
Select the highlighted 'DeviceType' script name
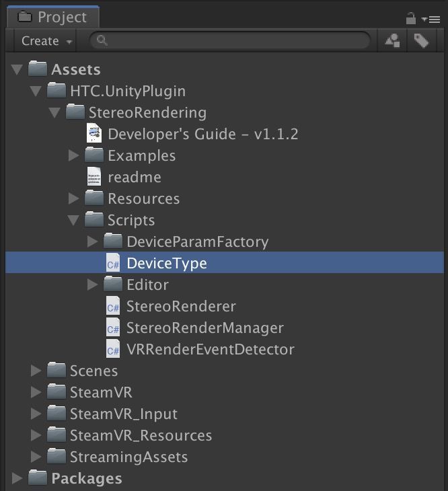click(x=167, y=264)
